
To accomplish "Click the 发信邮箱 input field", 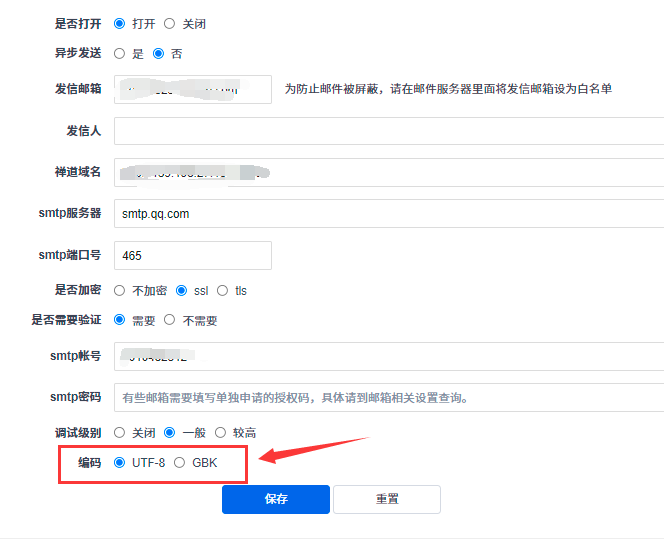I will [193, 89].
